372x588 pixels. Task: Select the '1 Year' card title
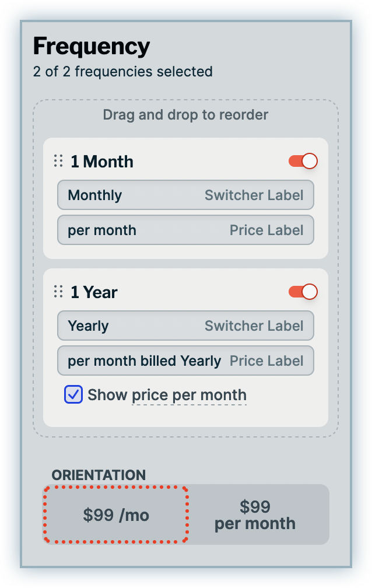click(94, 292)
